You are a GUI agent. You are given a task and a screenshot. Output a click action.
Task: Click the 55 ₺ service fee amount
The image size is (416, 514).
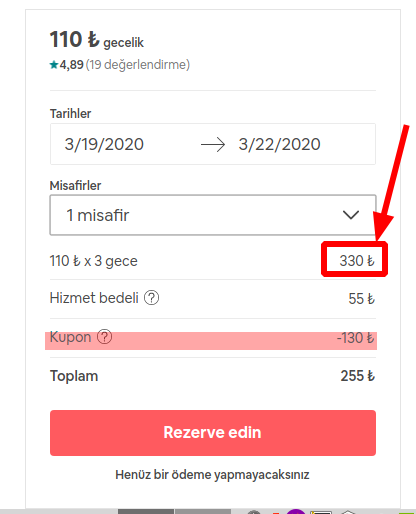point(362,299)
